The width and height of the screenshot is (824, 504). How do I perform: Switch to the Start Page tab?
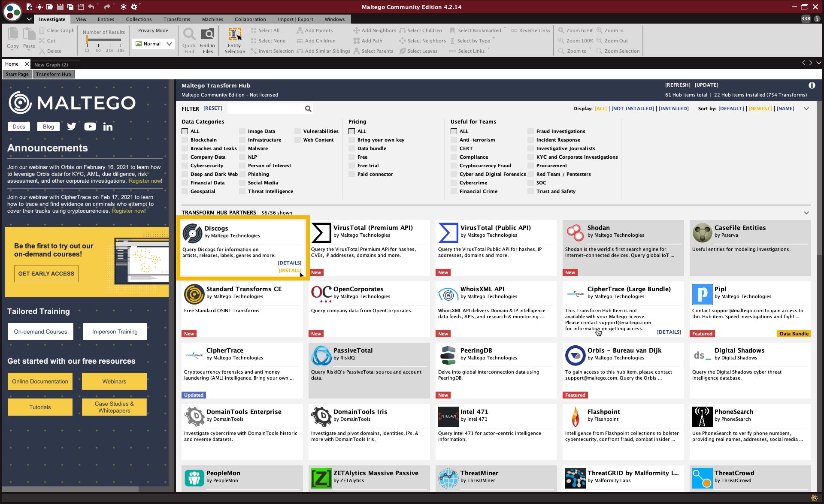click(17, 74)
